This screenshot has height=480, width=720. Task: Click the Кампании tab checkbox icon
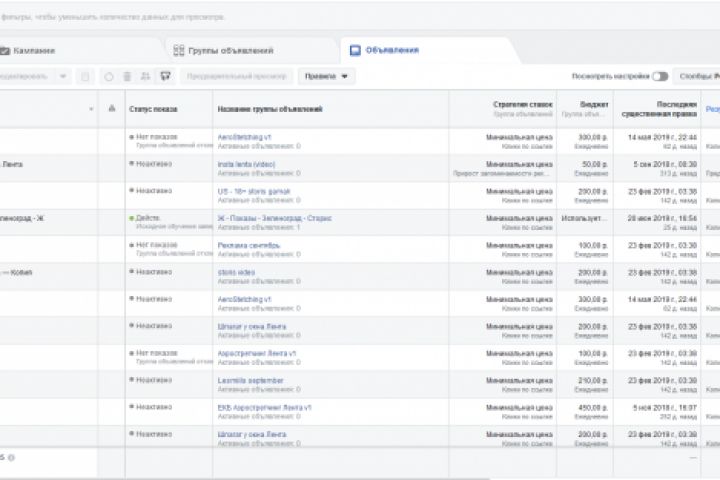click(x=5, y=50)
